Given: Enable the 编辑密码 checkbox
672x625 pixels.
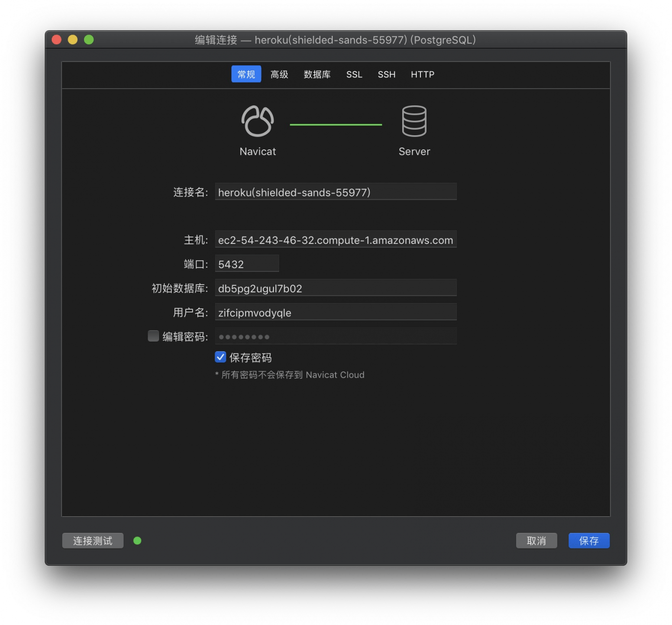Looking at the screenshot, I should click(x=153, y=336).
